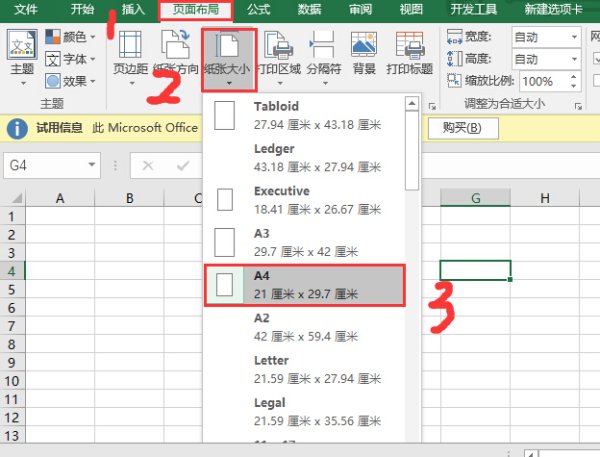Screen dimensions: 600x457
Task: Switch to the Developer (开发工具) tab
Action: [473, 9]
